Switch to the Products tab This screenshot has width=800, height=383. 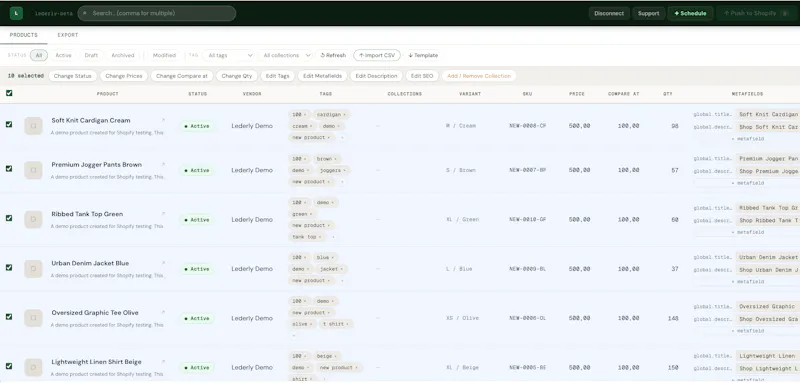pos(23,35)
